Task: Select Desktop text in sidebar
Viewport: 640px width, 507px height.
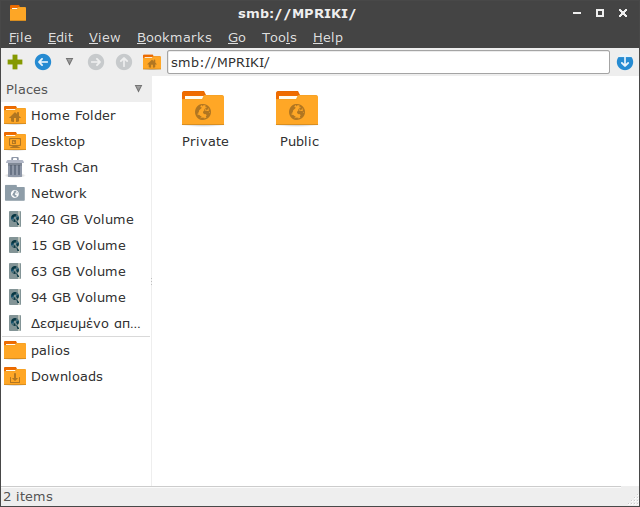Action: pos(58,142)
